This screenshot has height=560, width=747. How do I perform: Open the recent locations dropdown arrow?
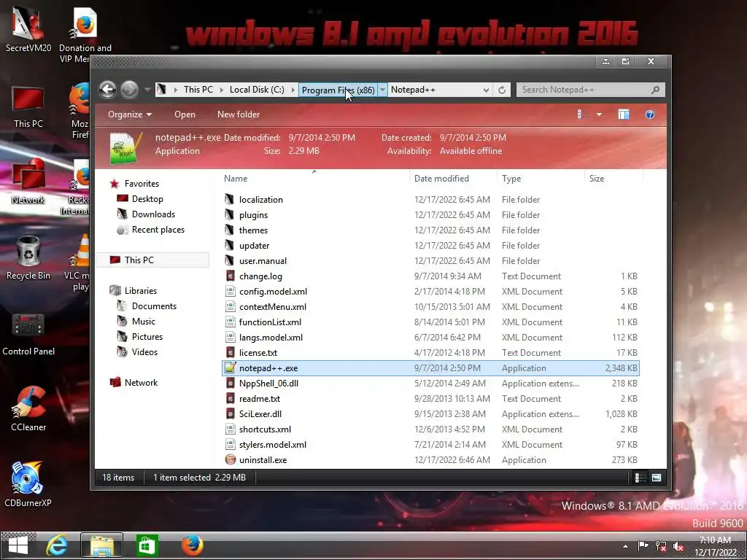tap(147, 90)
